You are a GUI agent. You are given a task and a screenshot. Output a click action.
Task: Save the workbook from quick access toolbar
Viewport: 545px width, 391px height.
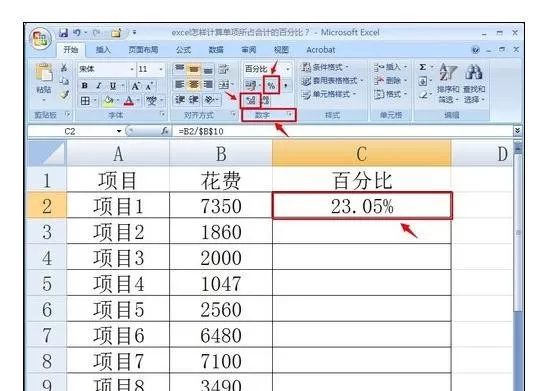click(64, 33)
